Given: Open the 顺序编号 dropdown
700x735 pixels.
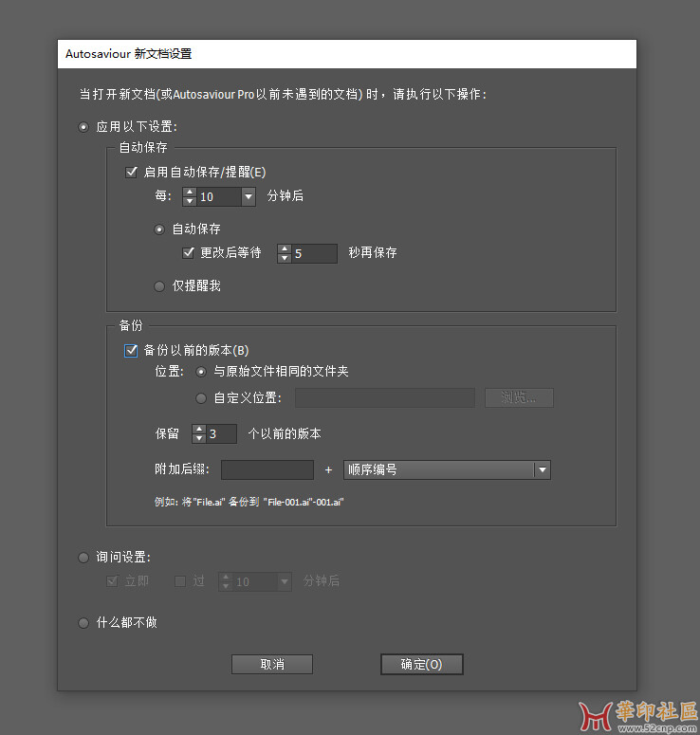Looking at the screenshot, I should 448,469.
